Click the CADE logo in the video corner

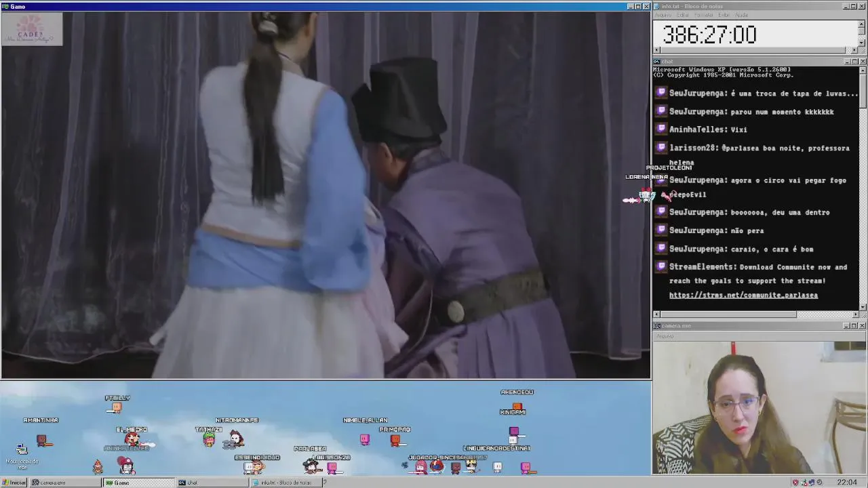32,29
